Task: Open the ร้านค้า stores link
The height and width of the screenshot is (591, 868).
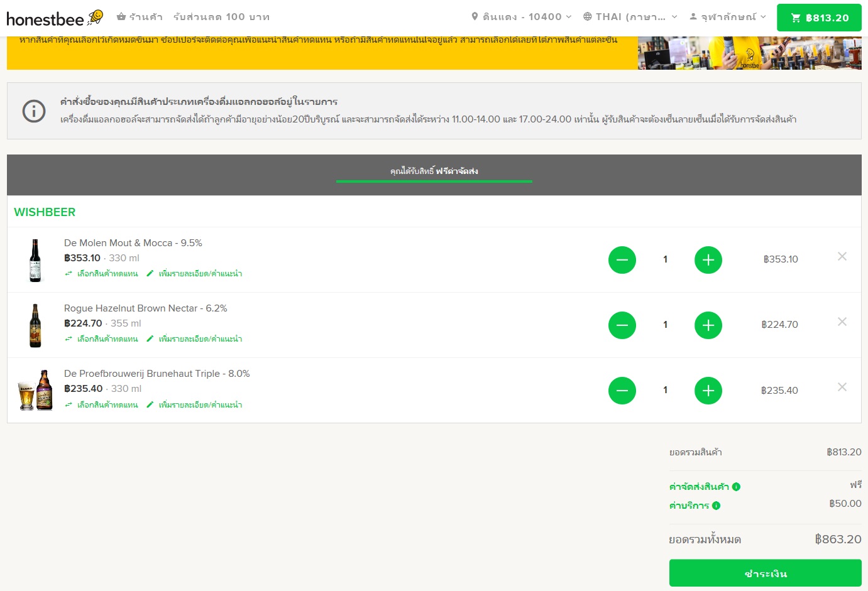Action: coord(140,17)
